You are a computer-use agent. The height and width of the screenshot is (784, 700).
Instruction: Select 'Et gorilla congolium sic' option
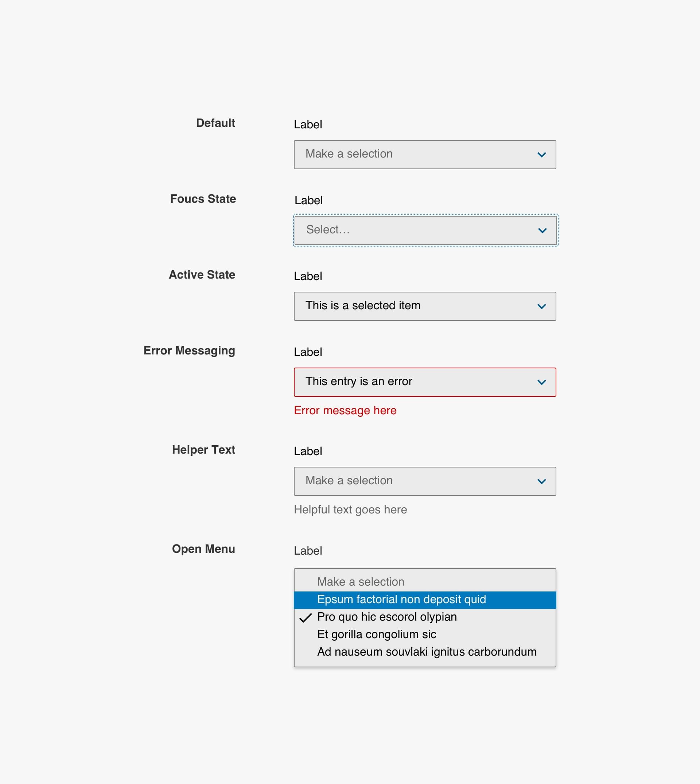pyautogui.click(x=377, y=634)
